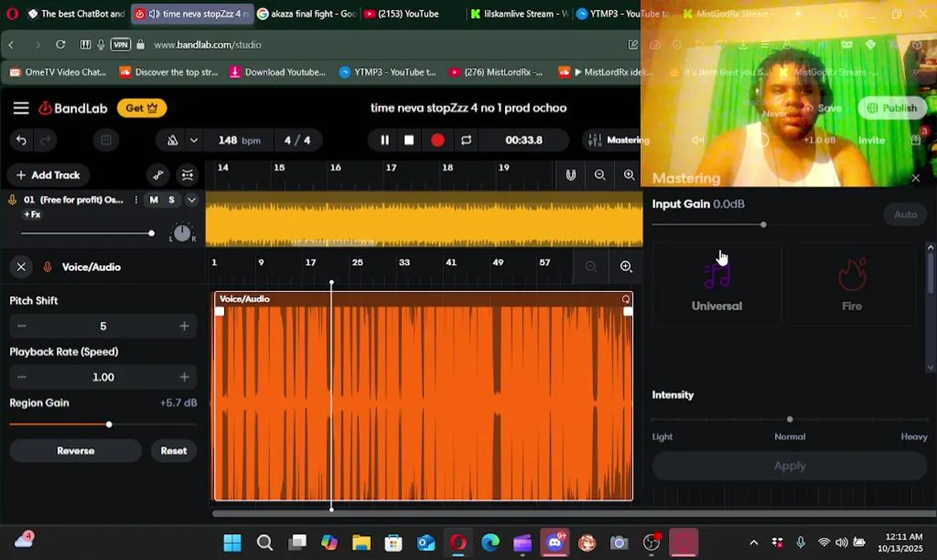Image resolution: width=937 pixels, height=560 pixels.
Task: Open the BandLab hamburger menu
Action: [x=21, y=108]
